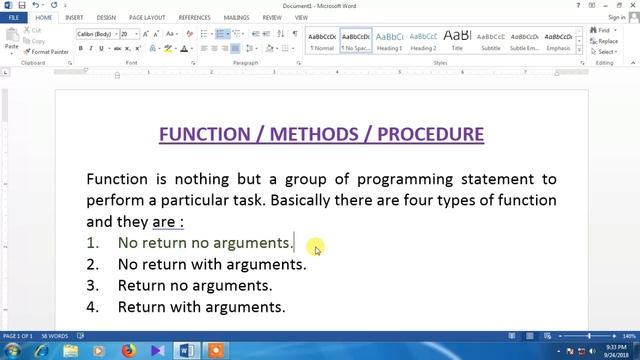Expand the Styles gallery more arrow

[x=579, y=50]
